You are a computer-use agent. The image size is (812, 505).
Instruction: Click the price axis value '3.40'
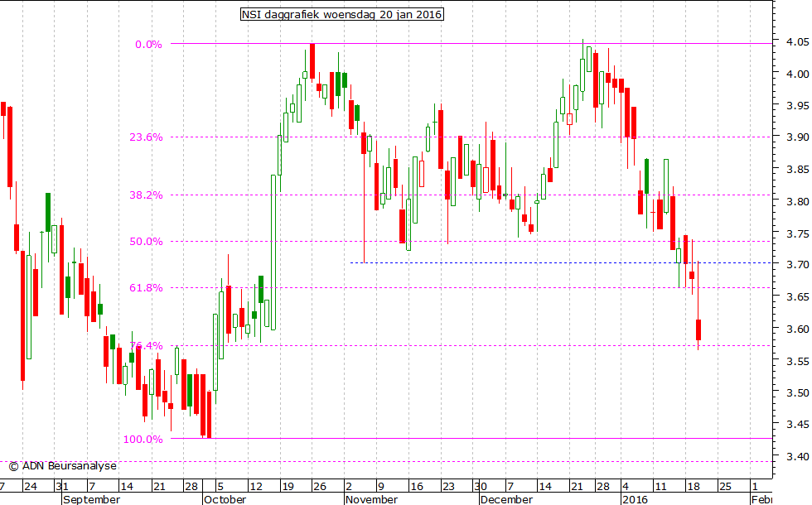coord(797,456)
